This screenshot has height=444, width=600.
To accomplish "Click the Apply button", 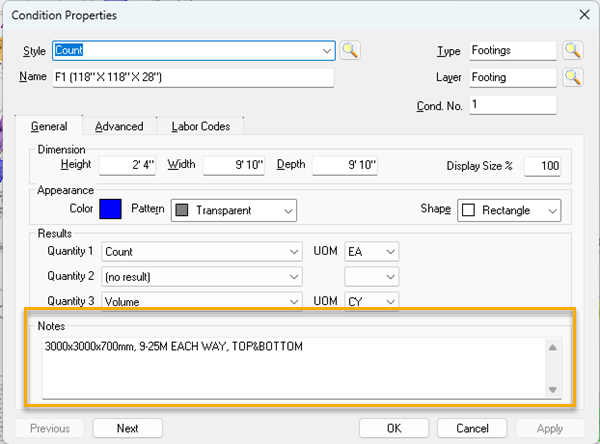I will tap(550, 428).
